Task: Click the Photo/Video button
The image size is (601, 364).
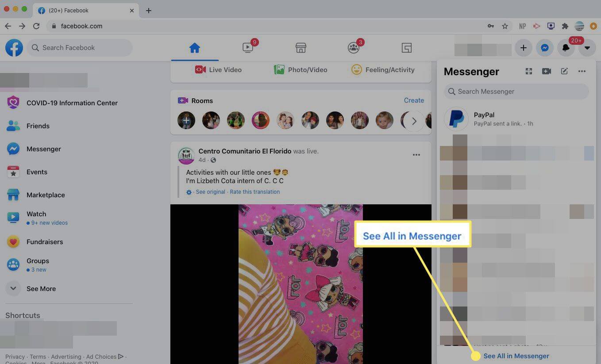Action: 300,70
